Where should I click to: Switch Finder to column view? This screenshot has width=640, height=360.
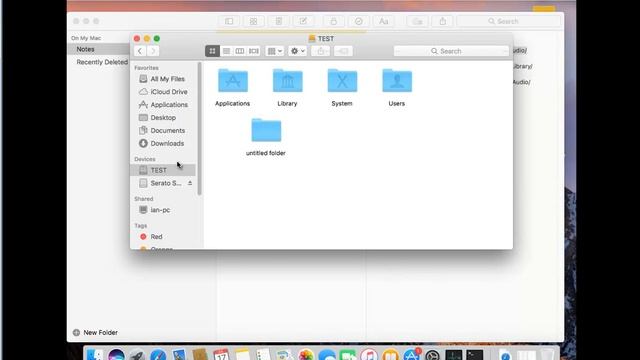(240, 51)
